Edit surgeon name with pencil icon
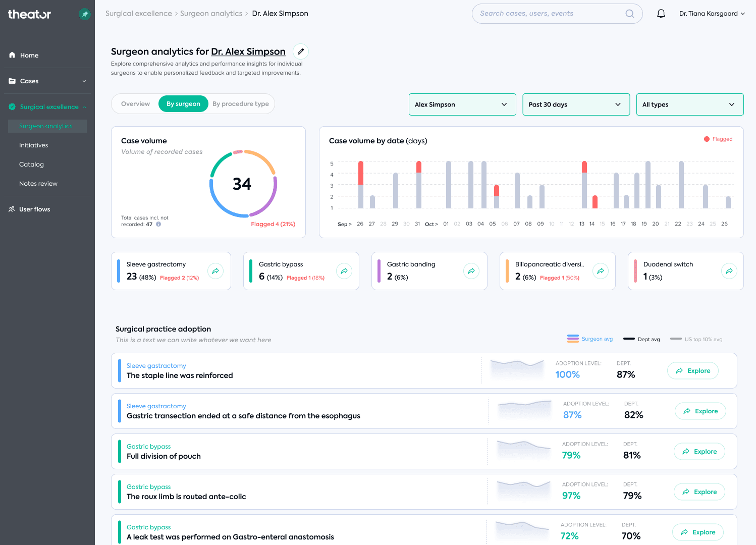The width and height of the screenshot is (756, 545). tap(301, 51)
